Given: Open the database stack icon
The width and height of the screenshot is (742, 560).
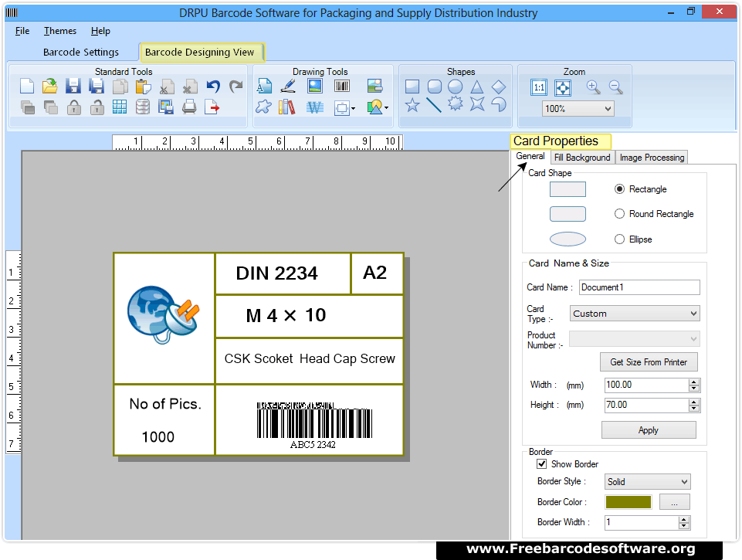Looking at the screenshot, I should [x=142, y=107].
